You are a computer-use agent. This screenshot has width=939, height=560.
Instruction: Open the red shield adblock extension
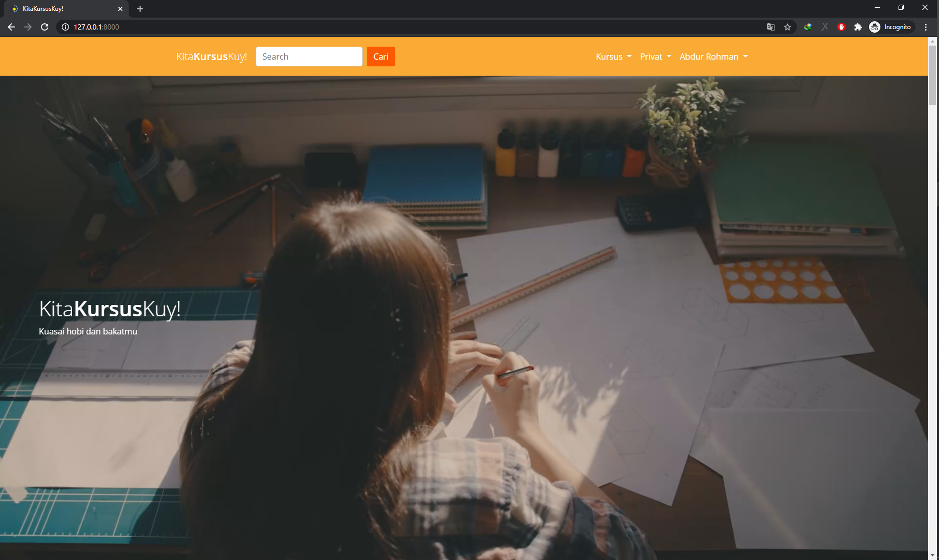(841, 27)
